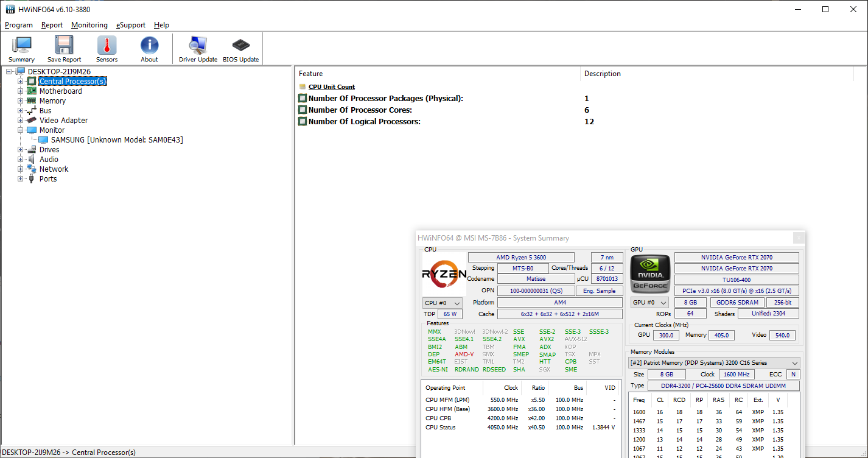The width and height of the screenshot is (868, 458).
Task: Click the TU106-400 GPU chip field
Action: (x=737, y=280)
